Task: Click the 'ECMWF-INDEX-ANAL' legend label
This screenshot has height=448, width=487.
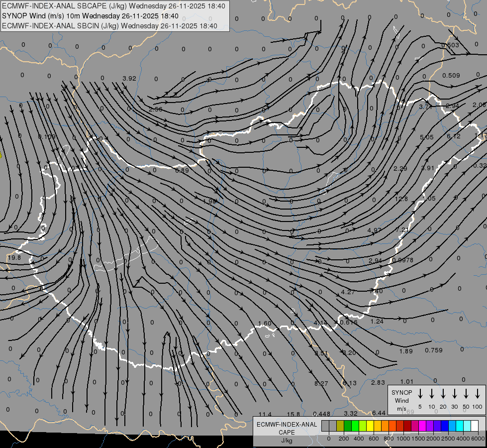Action: coord(287,425)
